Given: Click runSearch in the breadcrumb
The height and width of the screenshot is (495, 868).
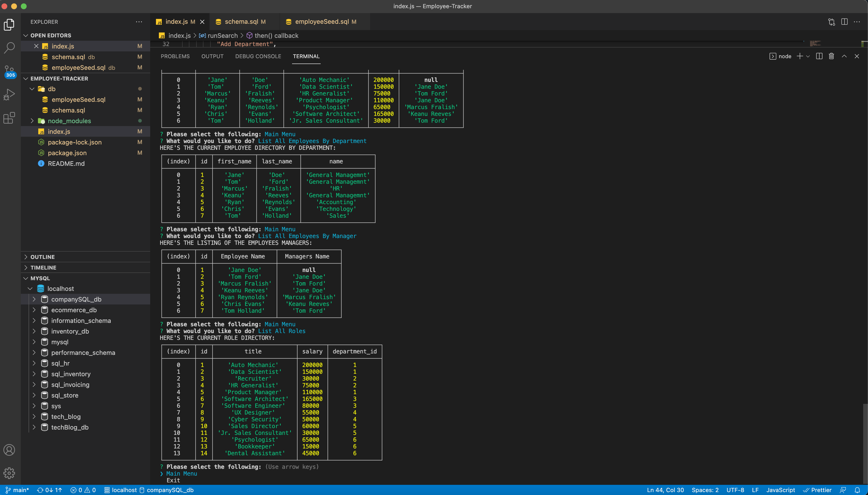Looking at the screenshot, I should 222,36.
